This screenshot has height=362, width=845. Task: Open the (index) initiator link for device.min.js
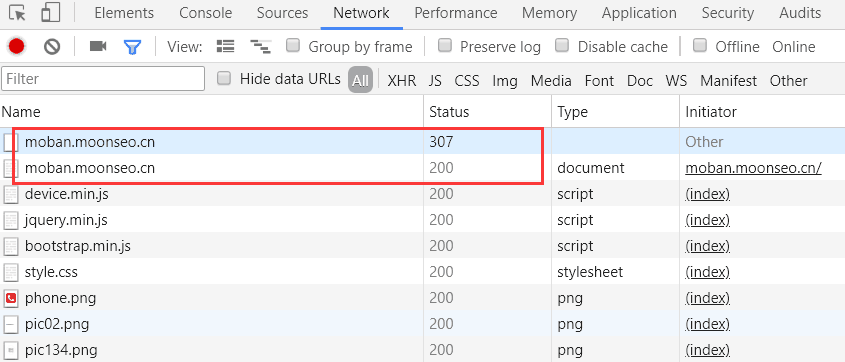click(708, 194)
